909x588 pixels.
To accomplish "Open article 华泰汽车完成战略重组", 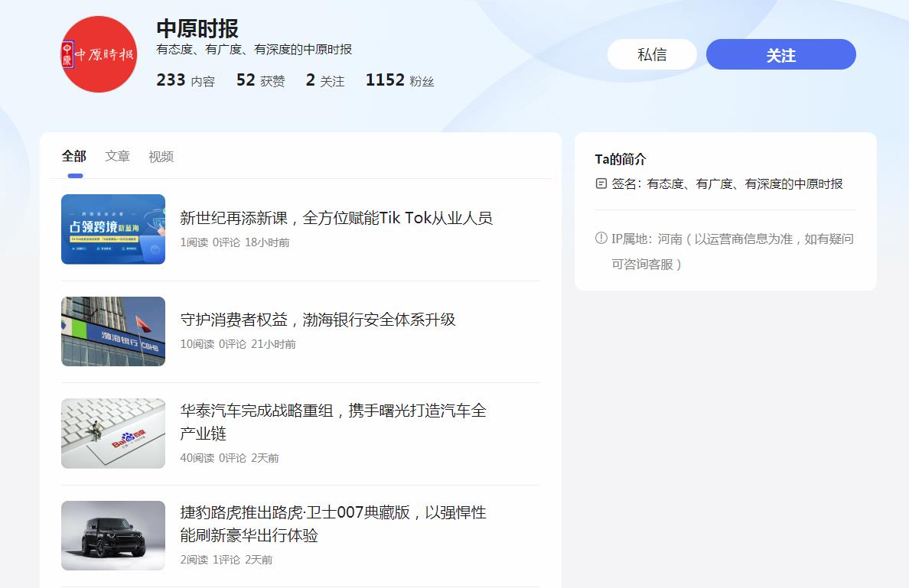I will click(x=334, y=422).
